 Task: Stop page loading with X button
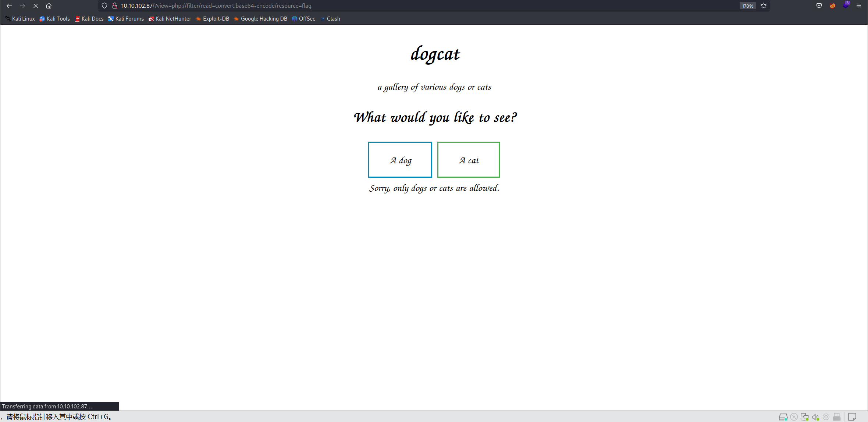36,6
